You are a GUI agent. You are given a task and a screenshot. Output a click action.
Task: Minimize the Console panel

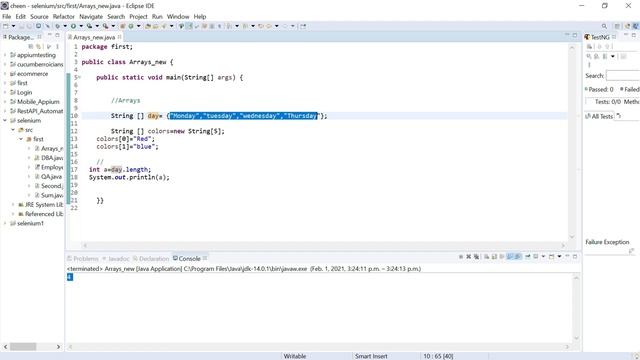point(567,256)
